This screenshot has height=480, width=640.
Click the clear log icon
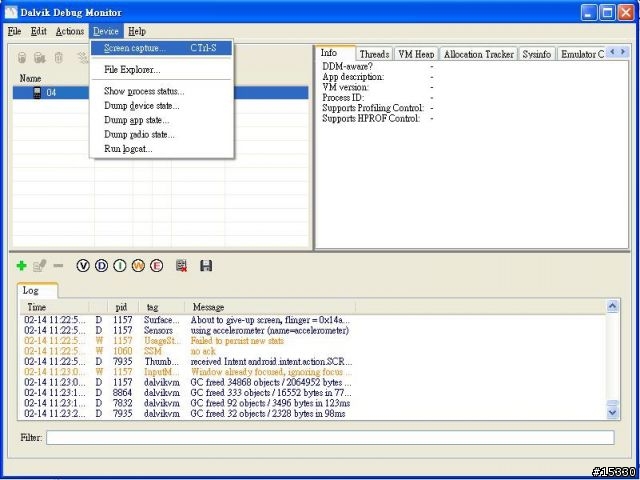181,266
